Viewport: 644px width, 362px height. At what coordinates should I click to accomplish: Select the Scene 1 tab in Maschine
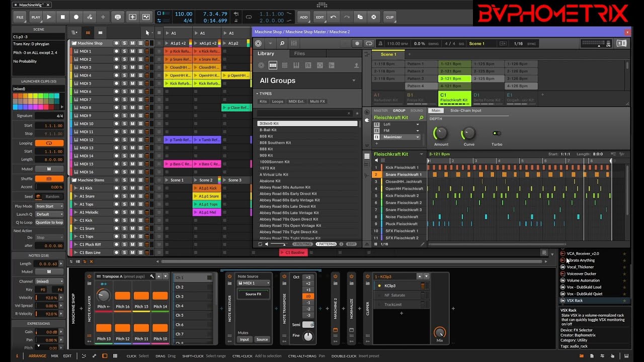tap(388, 54)
